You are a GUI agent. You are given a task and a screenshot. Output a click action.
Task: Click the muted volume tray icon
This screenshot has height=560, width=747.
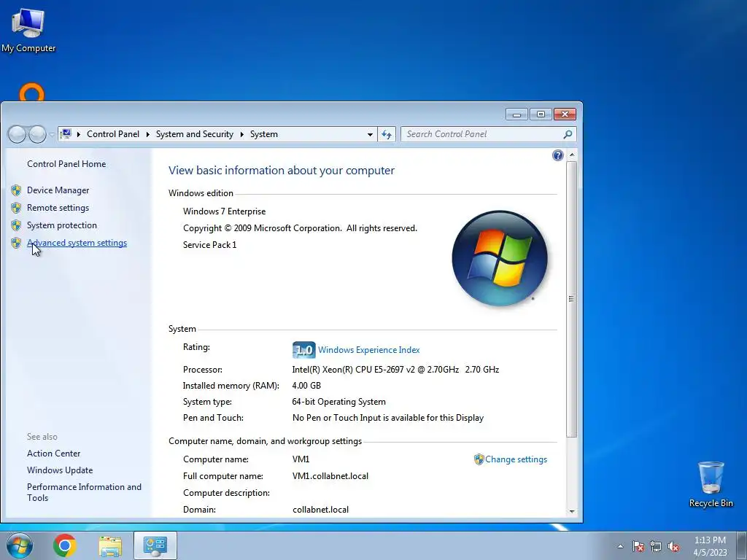pos(673,546)
